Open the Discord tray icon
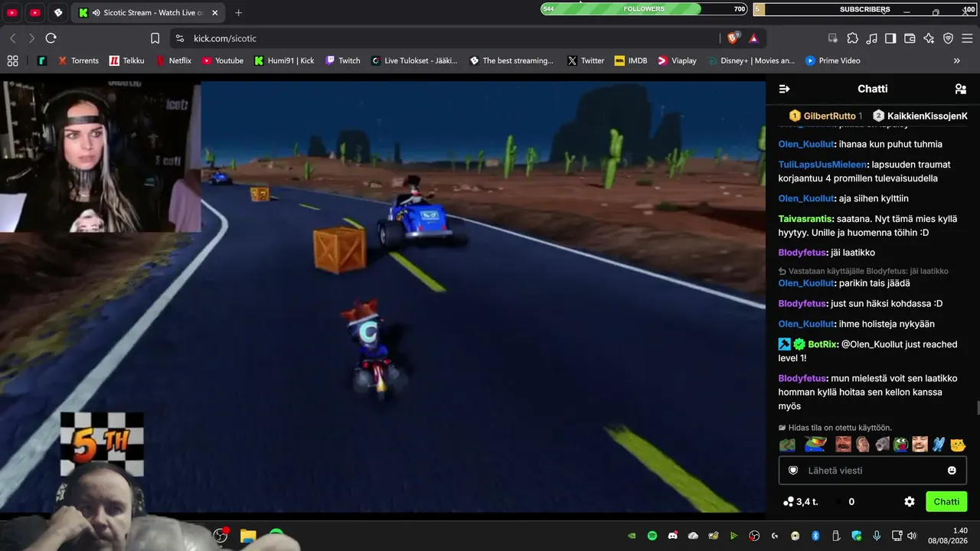This screenshot has width=980, height=551. coord(673,536)
